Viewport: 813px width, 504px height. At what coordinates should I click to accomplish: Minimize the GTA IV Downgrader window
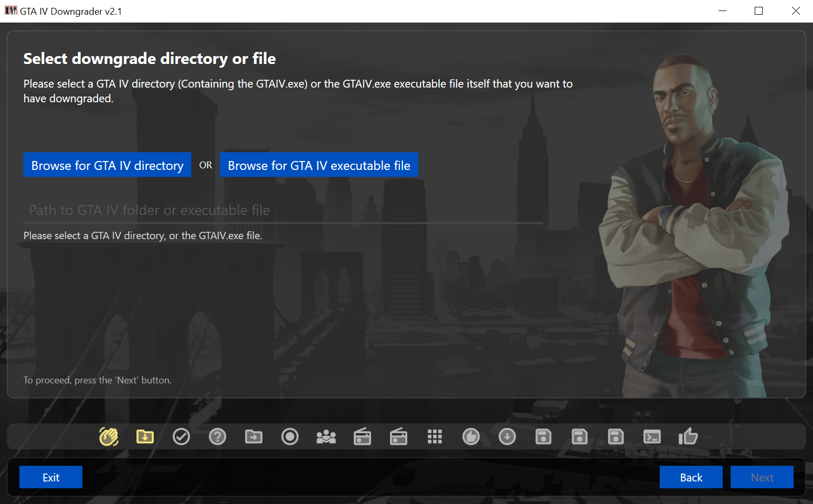click(x=723, y=11)
